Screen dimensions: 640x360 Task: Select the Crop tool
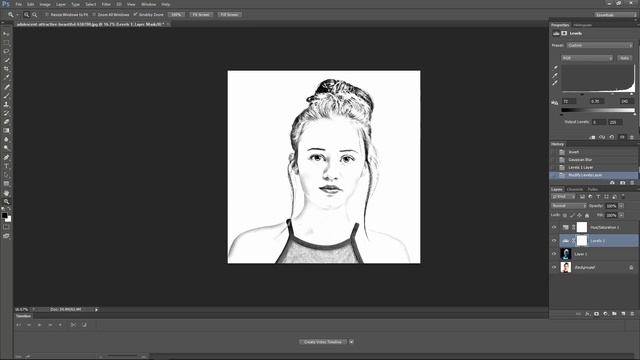[6, 69]
